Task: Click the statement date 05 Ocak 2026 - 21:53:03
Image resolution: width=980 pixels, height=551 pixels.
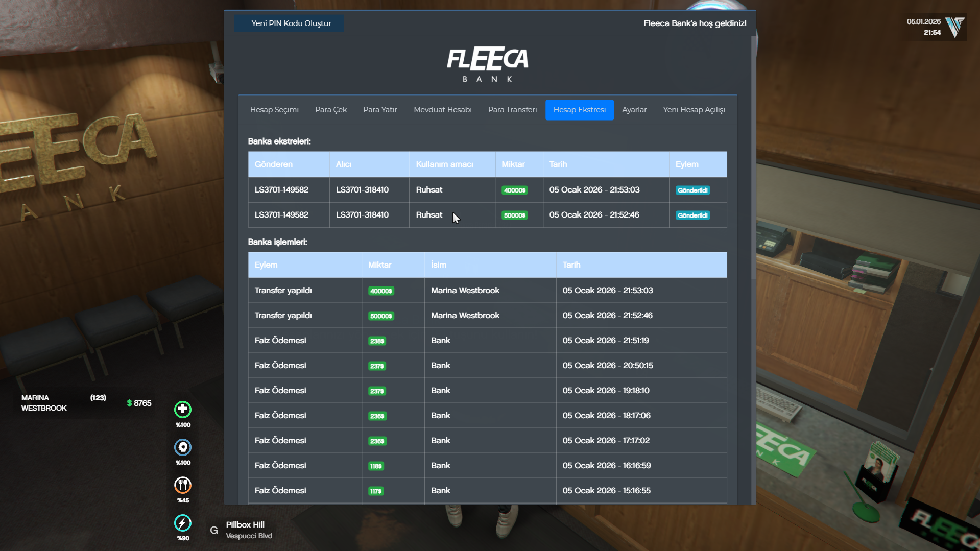Action: [x=594, y=189]
